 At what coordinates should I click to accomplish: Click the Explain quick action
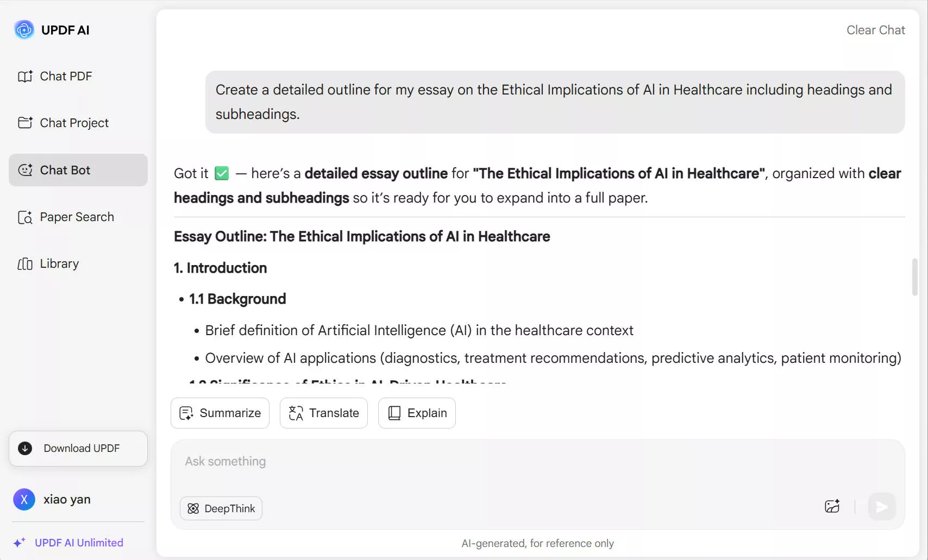(x=417, y=413)
